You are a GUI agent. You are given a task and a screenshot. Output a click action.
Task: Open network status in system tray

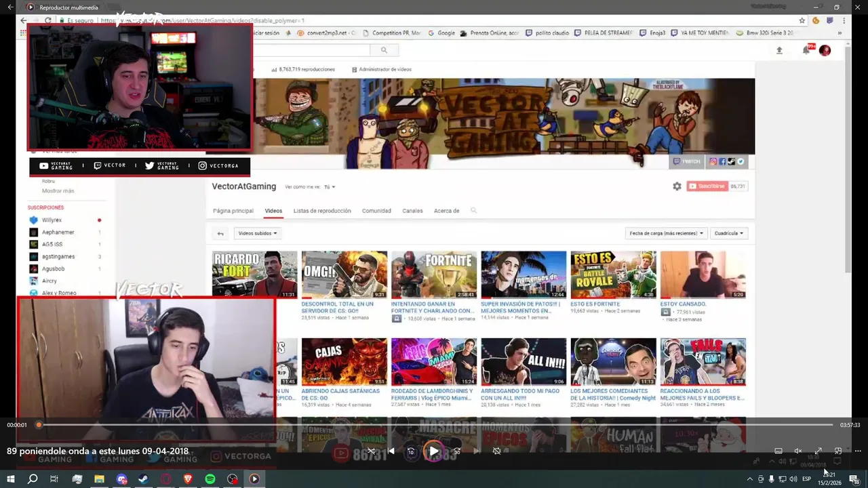(783, 479)
